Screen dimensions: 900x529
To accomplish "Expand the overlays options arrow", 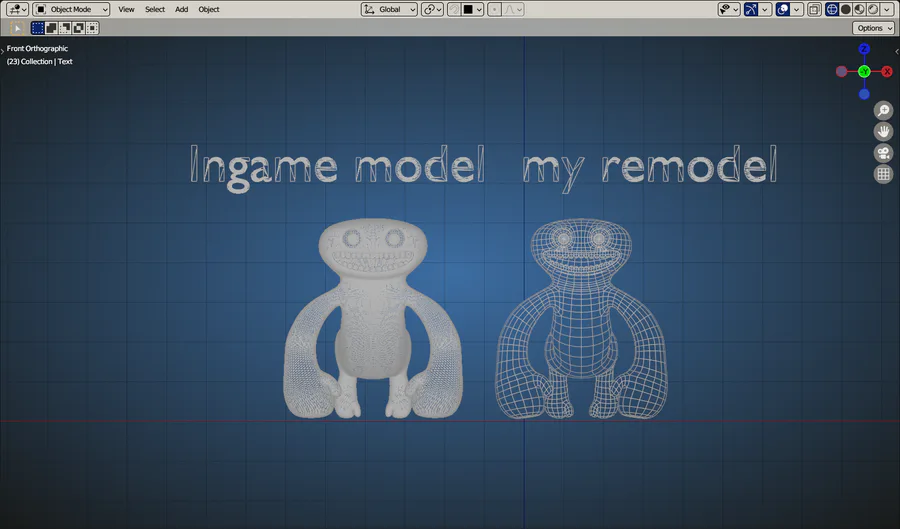I will [x=796, y=9].
